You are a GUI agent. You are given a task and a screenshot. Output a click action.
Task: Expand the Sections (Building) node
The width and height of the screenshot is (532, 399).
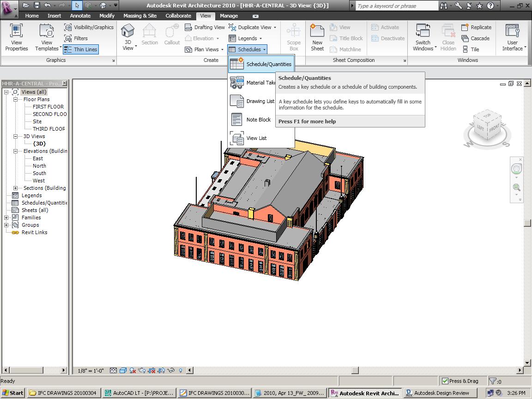[15, 188]
